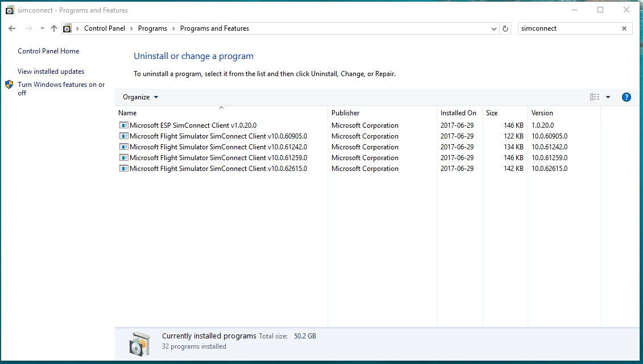Expand chevron after Control Panel breadcrumb
This screenshot has height=364, width=643.
(132, 28)
